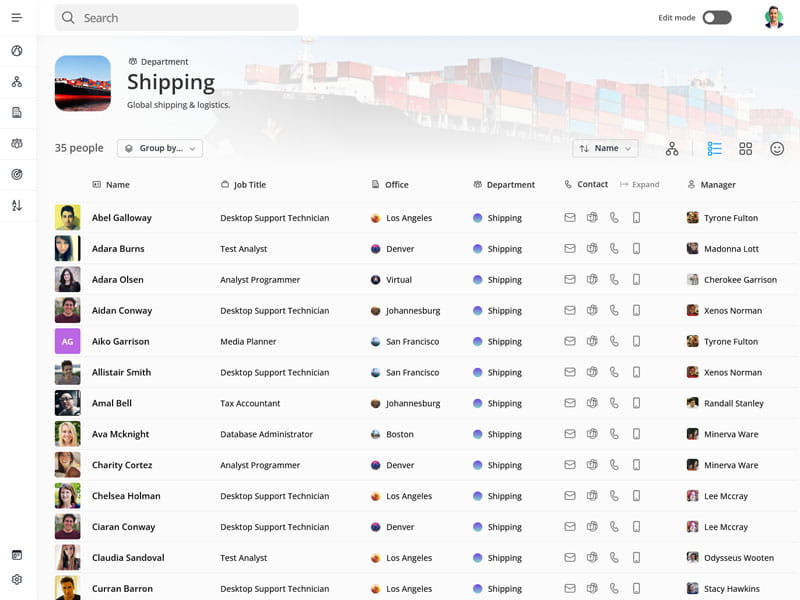
Task: Open the Group by dropdown
Action: (x=157, y=147)
